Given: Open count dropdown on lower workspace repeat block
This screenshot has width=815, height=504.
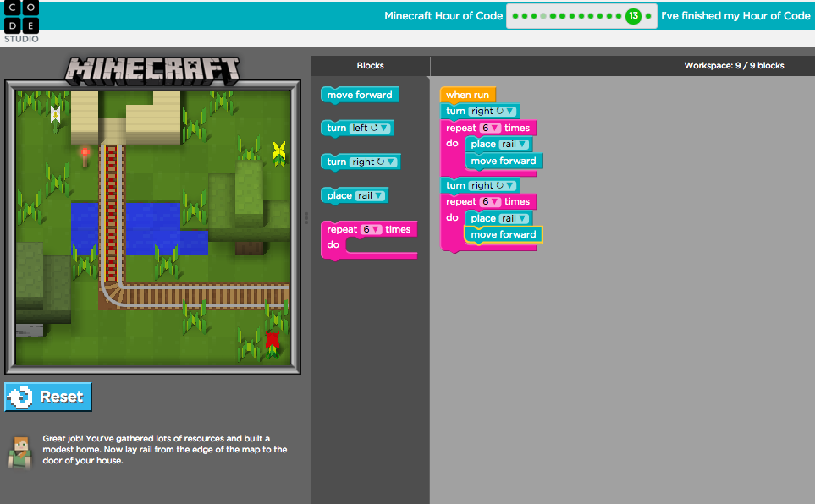Looking at the screenshot, I should [x=490, y=201].
